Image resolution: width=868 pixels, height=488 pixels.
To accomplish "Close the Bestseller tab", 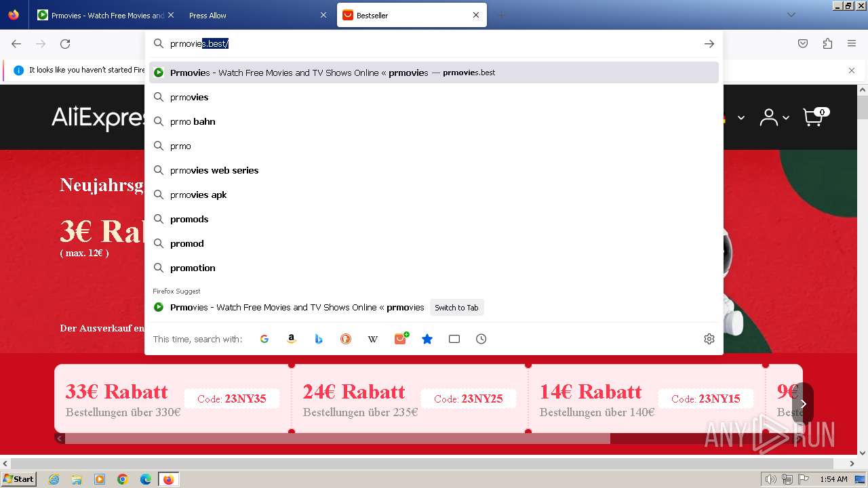I will coord(476,15).
